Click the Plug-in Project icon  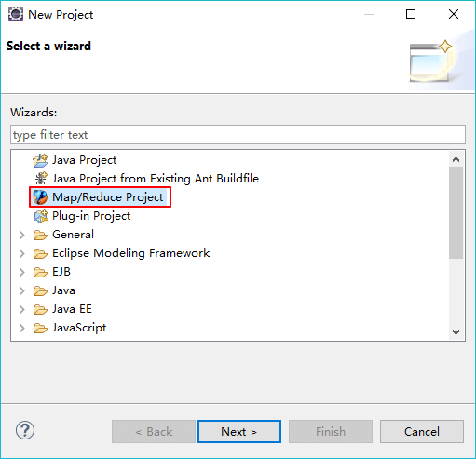(40, 216)
